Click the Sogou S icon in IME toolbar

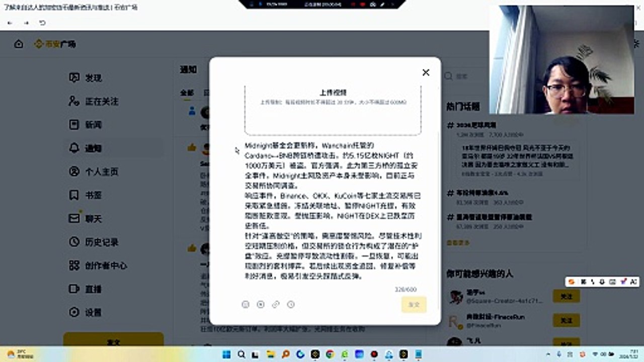click(x=572, y=282)
